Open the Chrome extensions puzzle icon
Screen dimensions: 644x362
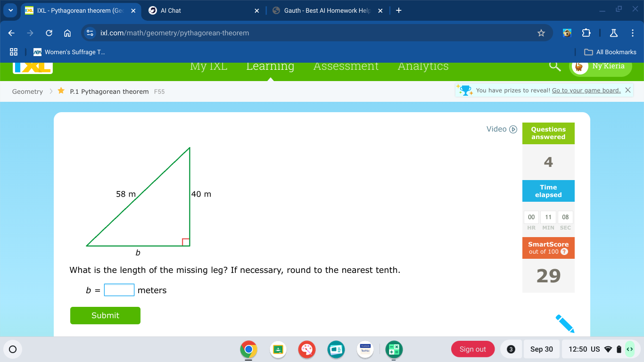pos(586,33)
